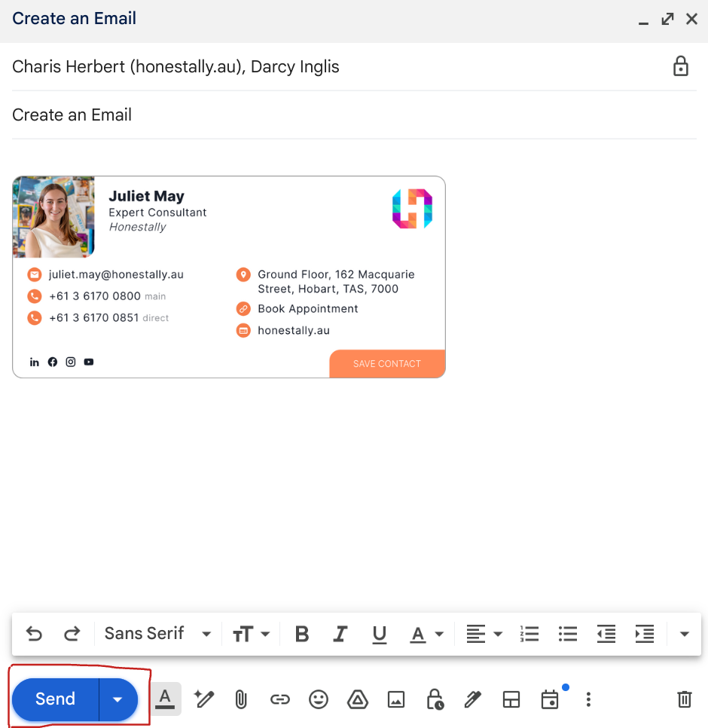
Task: Open the text color picker
Action: [426, 634]
